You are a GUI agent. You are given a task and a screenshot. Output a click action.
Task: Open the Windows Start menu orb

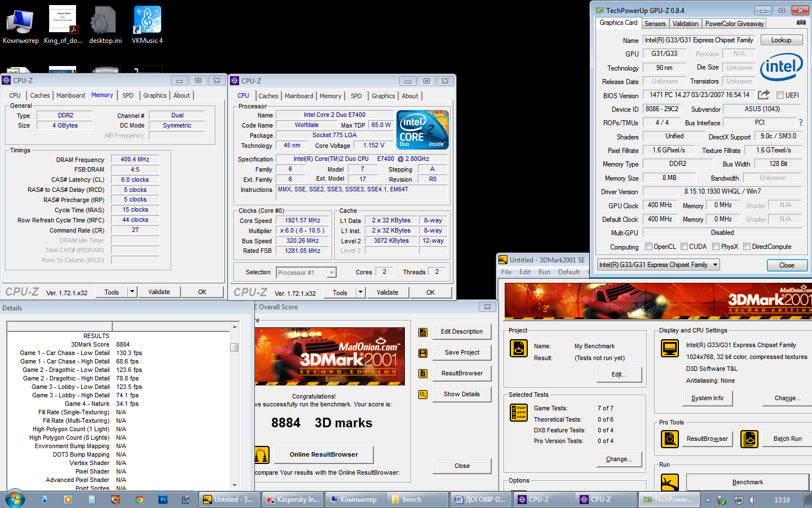(x=15, y=500)
